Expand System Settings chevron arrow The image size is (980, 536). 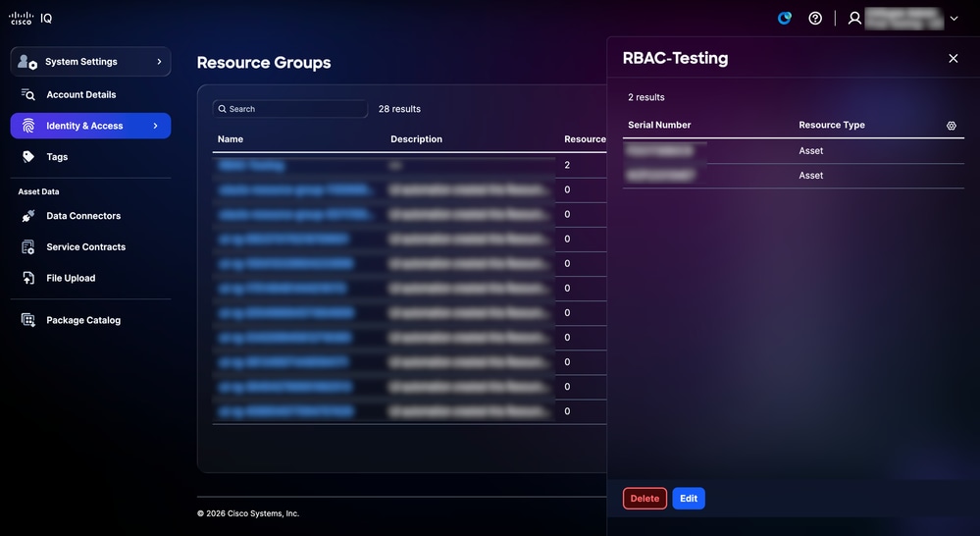(159, 61)
